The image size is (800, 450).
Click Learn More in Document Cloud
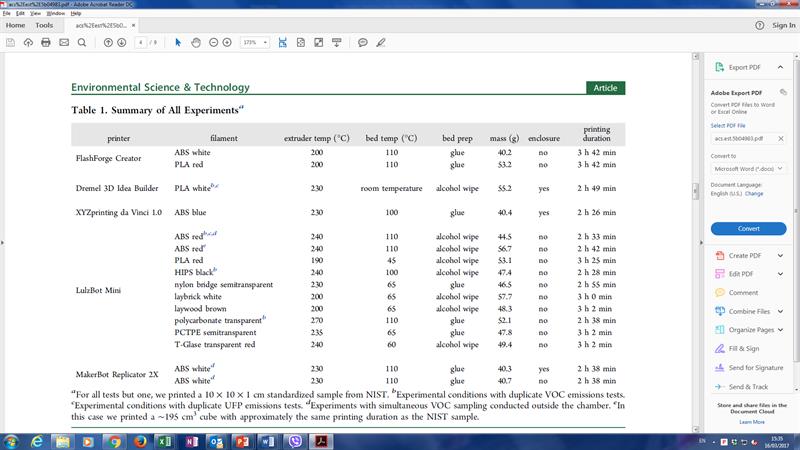coord(752,422)
